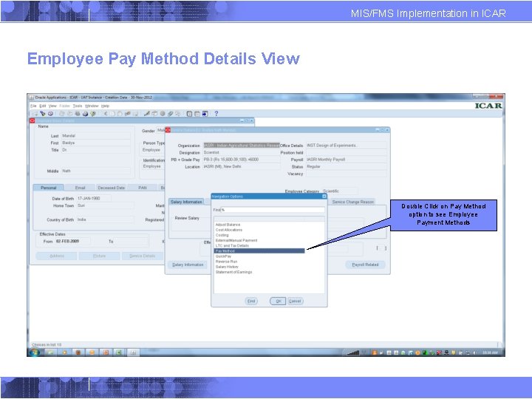Click OK in Navigation Options dialog
532x399 pixels.
coord(278,301)
